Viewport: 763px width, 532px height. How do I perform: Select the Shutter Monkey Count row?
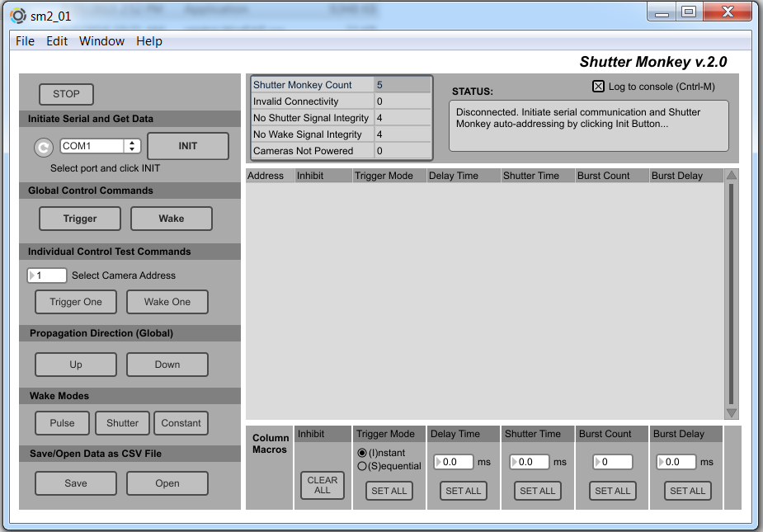pos(341,85)
